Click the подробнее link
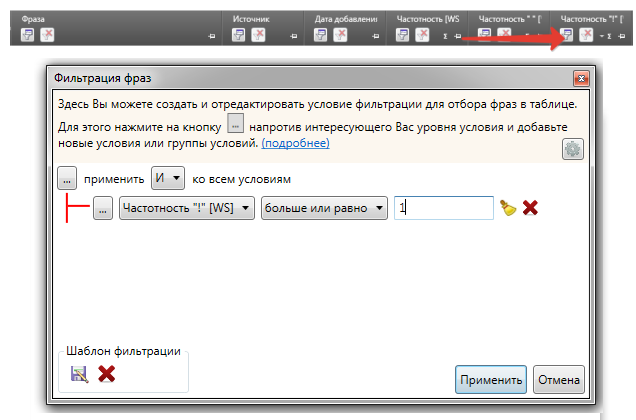 tap(296, 144)
